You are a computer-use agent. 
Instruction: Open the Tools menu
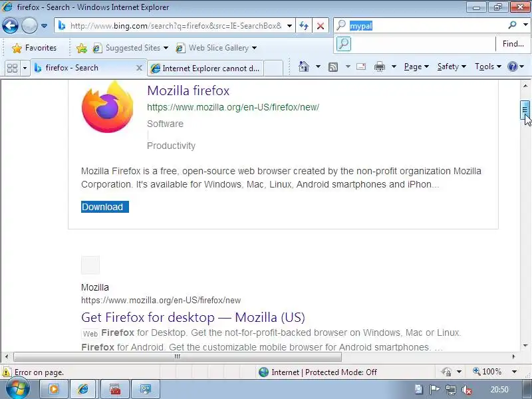pyautogui.click(x=488, y=67)
